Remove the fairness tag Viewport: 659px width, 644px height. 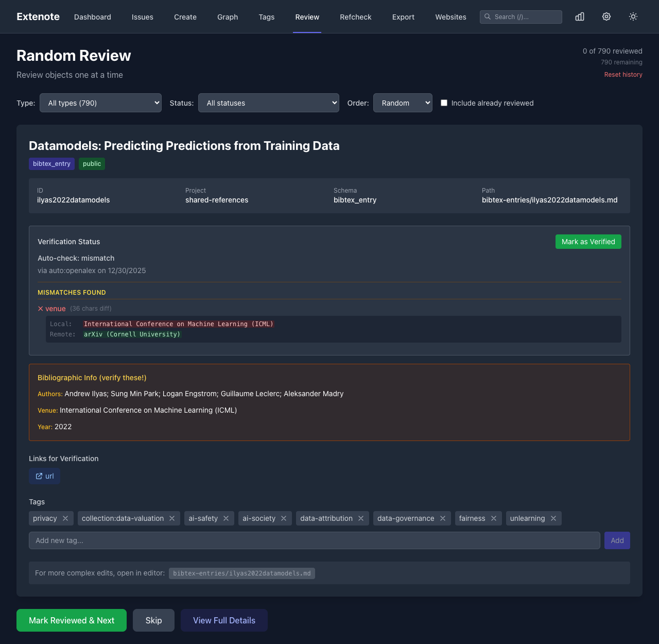(494, 518)
